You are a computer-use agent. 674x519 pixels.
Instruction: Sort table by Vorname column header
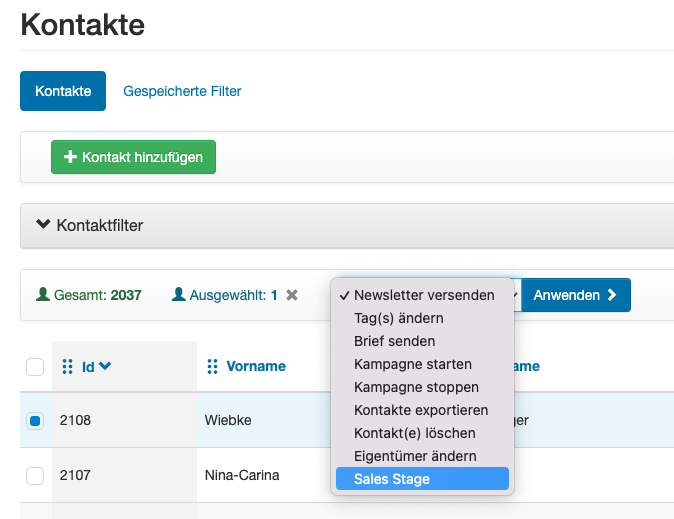click(256, 366)
